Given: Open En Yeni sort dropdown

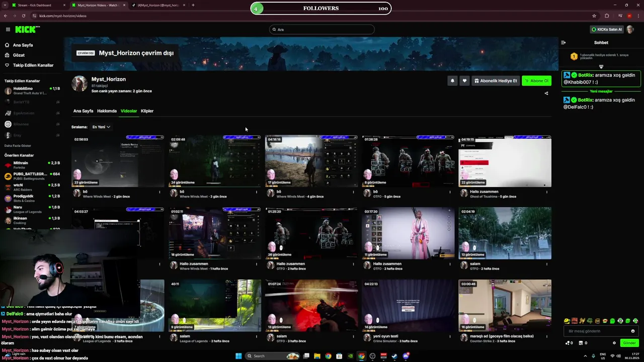Looking at the screenshot, I should pyautogui.click(x=101, y=127).
